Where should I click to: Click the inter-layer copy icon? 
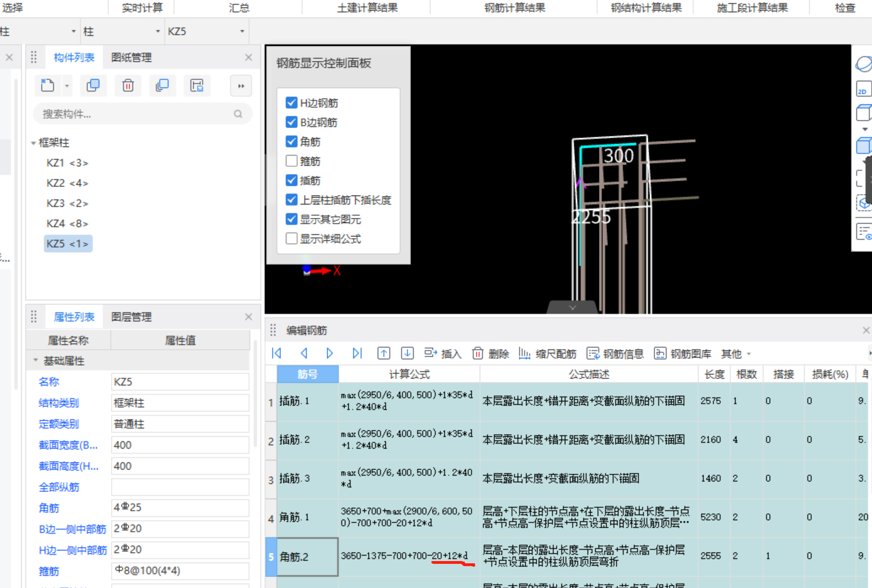[162, 85]
